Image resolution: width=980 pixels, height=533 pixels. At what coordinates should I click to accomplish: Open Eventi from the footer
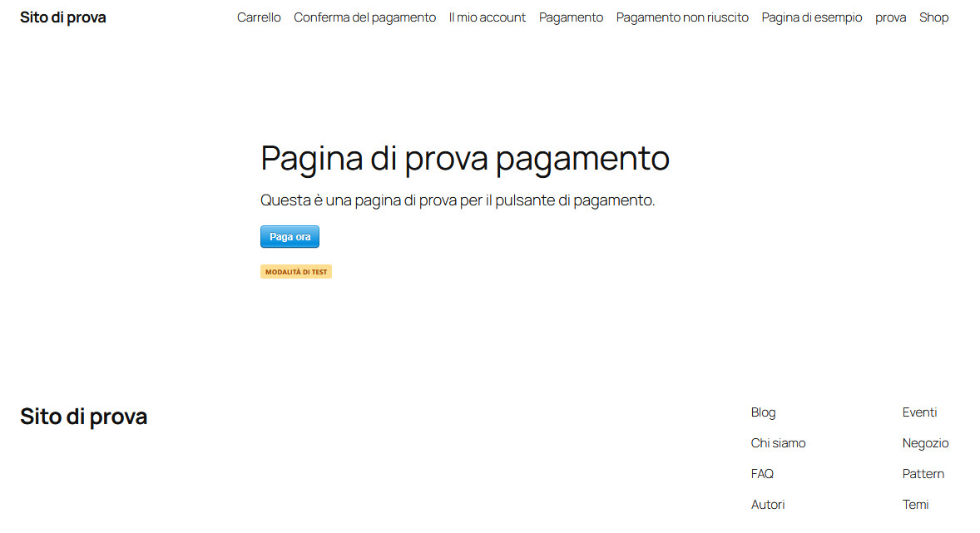point(918,412)
